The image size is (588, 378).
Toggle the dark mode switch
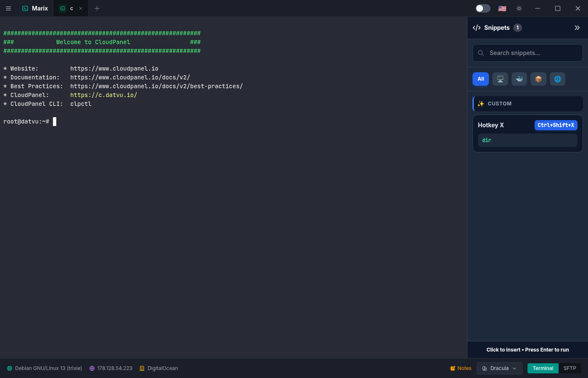coord(482,8)
